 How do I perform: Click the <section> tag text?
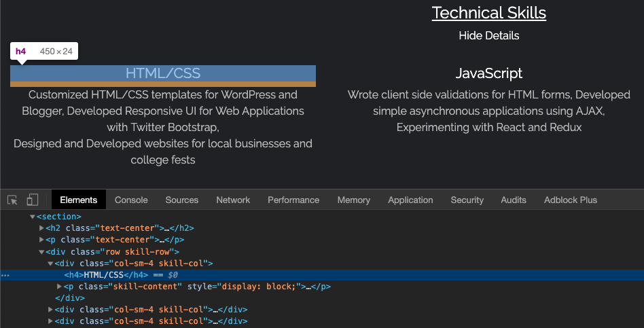pos(59,217)
